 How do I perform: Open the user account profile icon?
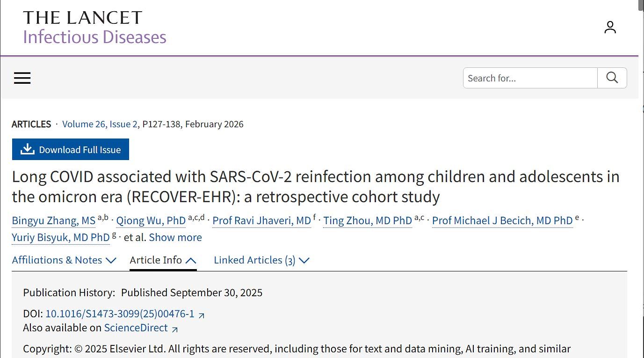point(610,27)
